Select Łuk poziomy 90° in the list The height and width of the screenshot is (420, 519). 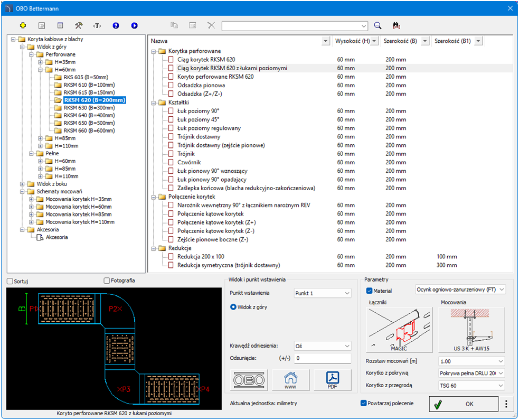point(197,111)
